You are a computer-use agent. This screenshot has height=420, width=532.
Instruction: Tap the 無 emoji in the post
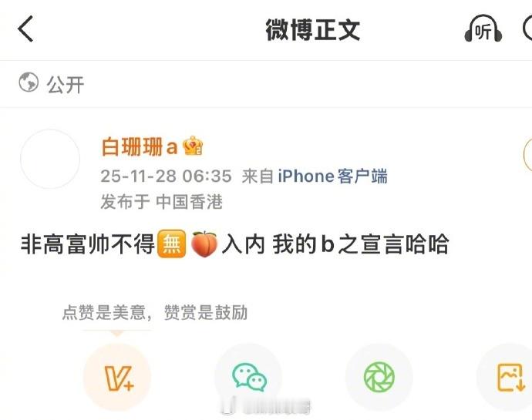pos(172,244)
